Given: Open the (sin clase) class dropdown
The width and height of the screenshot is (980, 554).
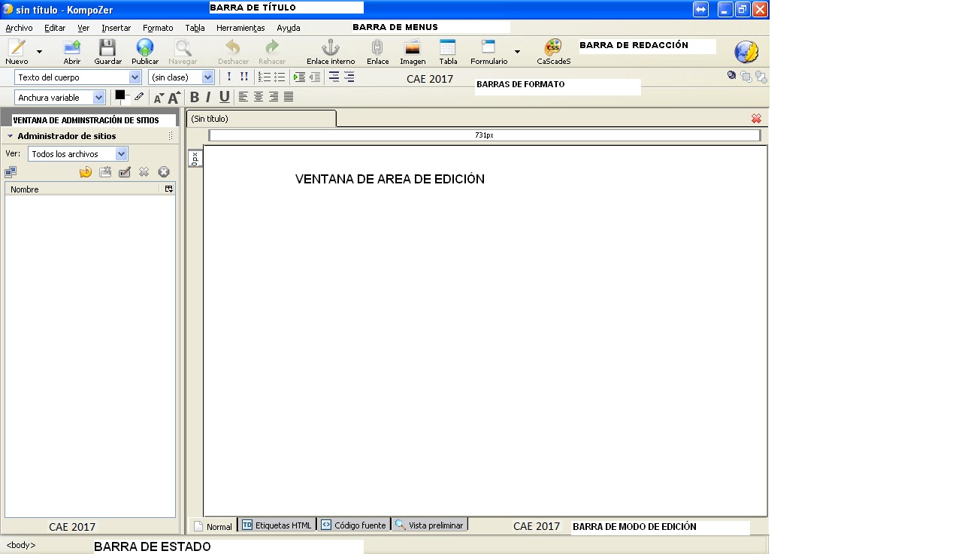Looking at the screenshot, I should [208, 77].
